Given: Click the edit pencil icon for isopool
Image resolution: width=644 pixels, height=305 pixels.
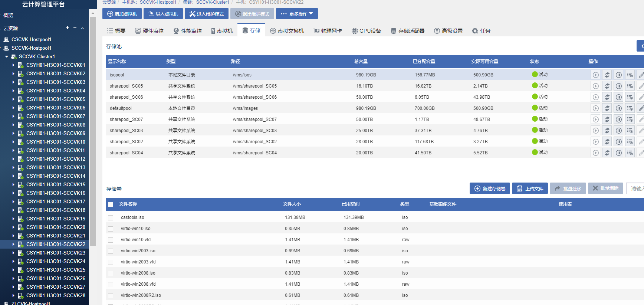Looking at the screenshot, I should pos(641,75).
